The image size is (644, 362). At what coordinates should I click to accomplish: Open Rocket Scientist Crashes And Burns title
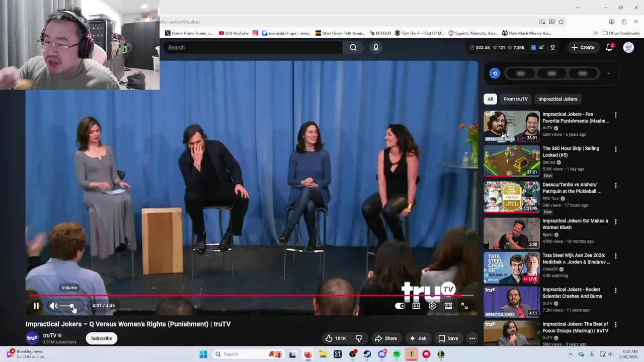(x=572, y=293)
